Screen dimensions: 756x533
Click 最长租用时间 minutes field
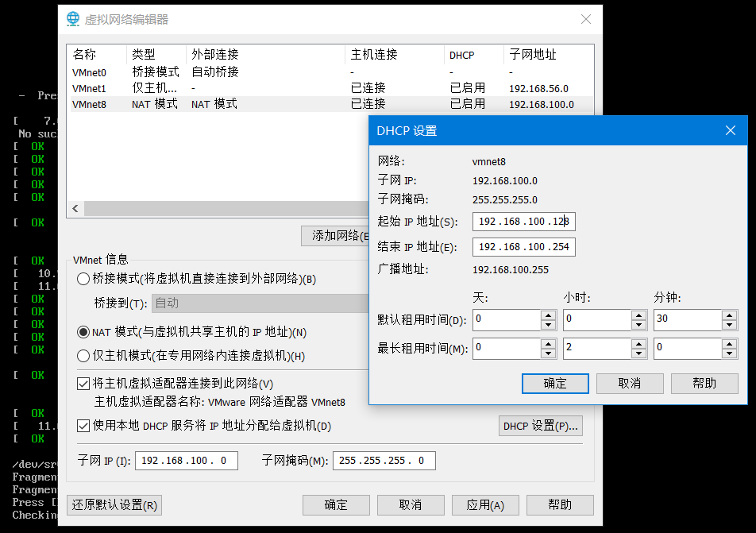pyautogui.click(x=688, y=348)
